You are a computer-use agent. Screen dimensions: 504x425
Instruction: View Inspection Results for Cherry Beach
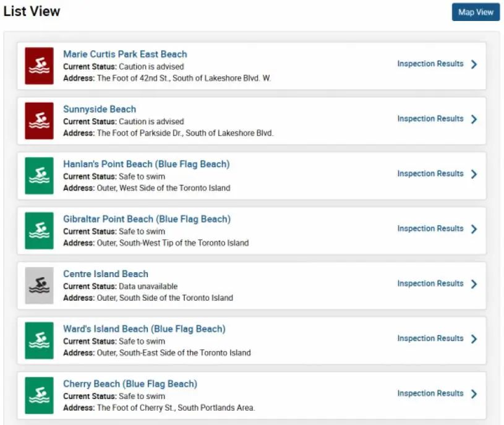point(430,393)
